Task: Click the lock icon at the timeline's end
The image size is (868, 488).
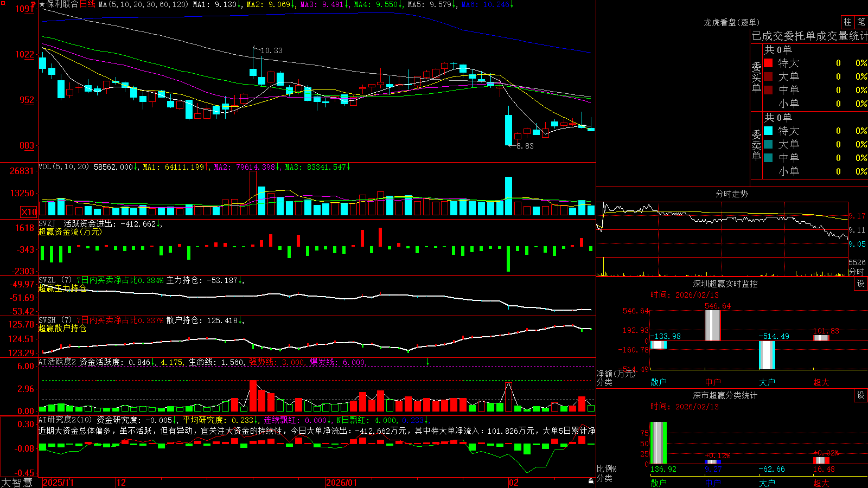Action: pos(591,481)
